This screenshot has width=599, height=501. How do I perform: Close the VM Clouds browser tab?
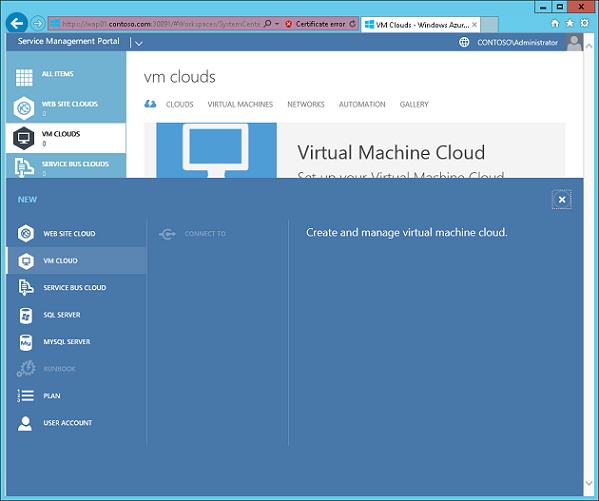pos(474,25)
